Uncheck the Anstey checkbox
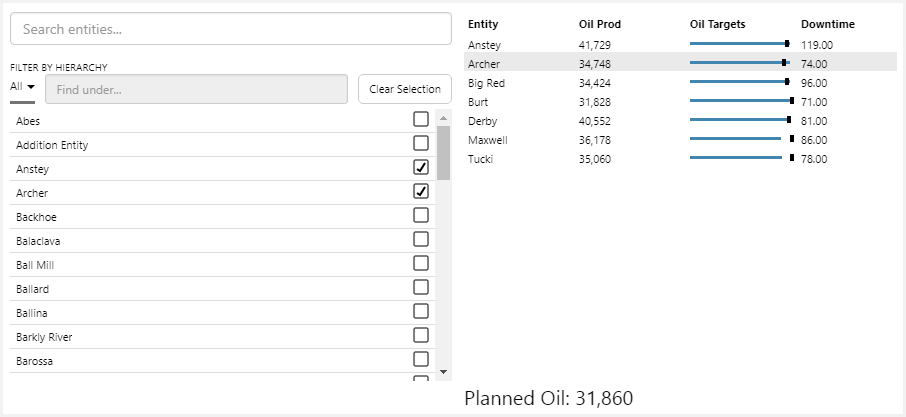 click(421, 167)
